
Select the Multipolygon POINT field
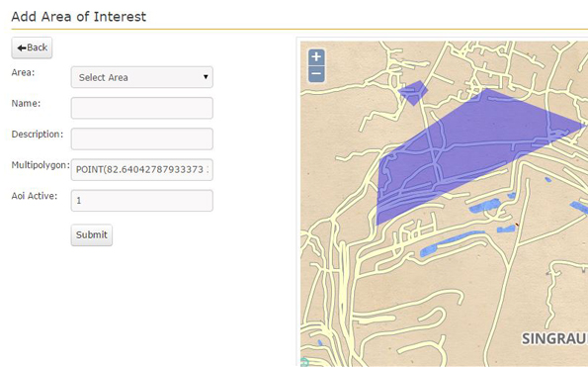142,169
